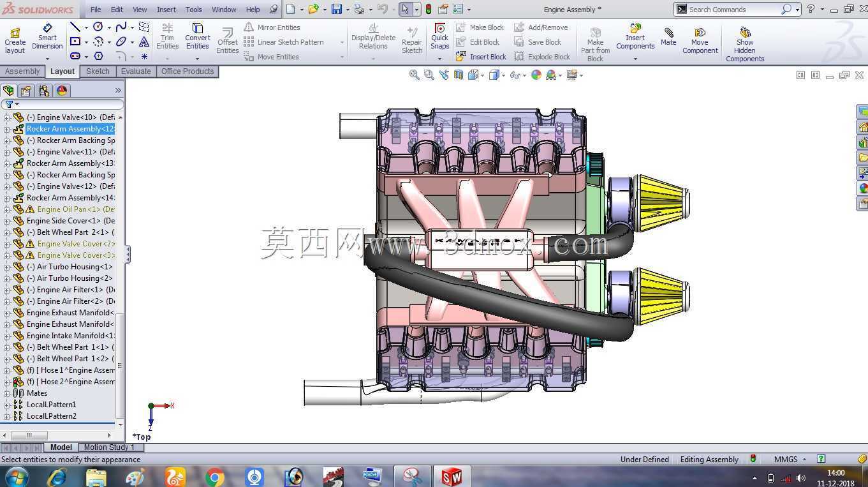Open the Insert menu
The width and height of the screenshot is (868, 487).
pyautogui.click(x=166, y=10)
